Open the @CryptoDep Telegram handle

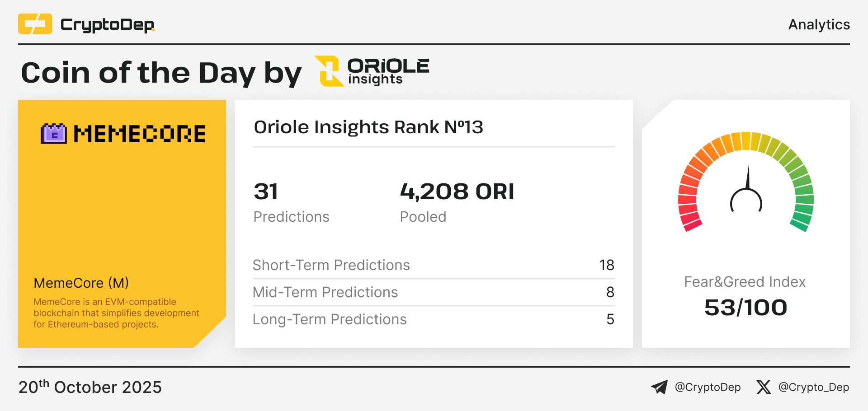(708, 387)
